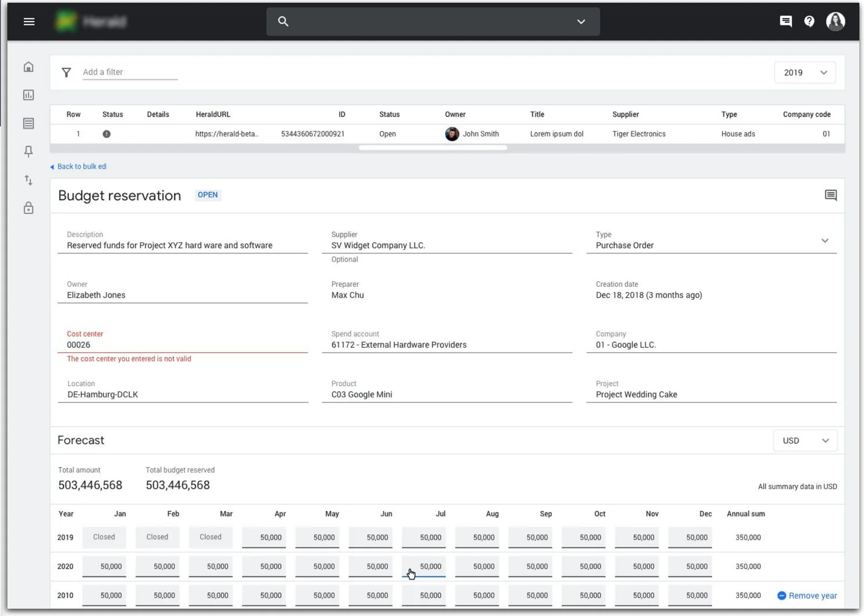864x616 pixels.
Task: Edit the Product field C03 Google Mini
Action: click(447, 390)
